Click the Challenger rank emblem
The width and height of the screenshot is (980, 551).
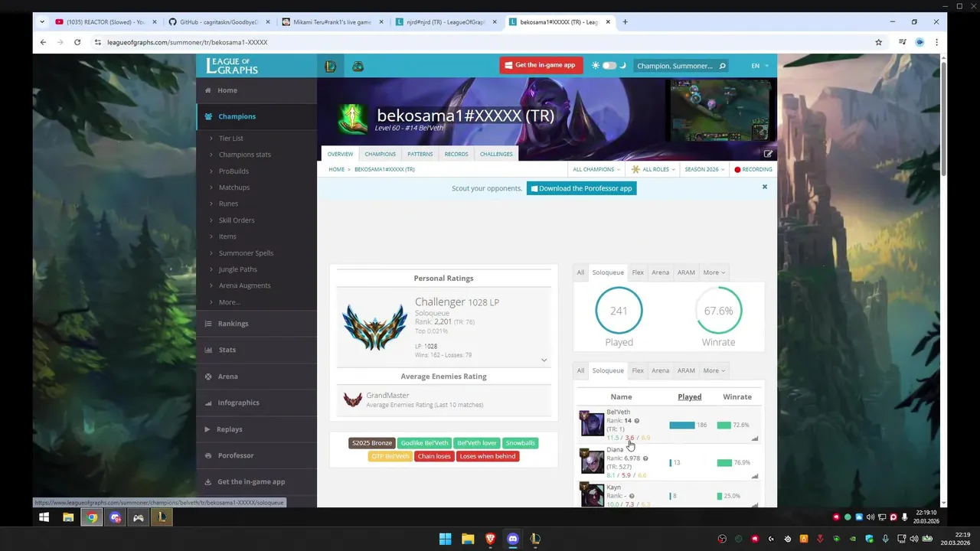click(375, 326)
